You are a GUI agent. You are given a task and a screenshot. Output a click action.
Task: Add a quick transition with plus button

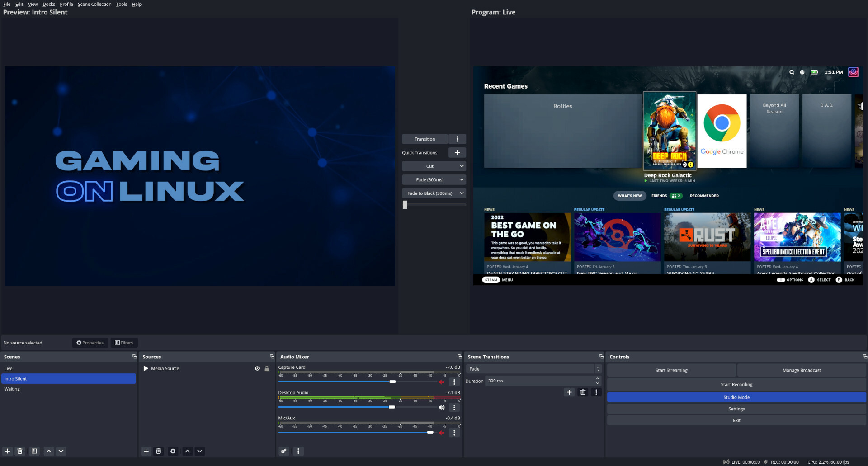point(457,153)
